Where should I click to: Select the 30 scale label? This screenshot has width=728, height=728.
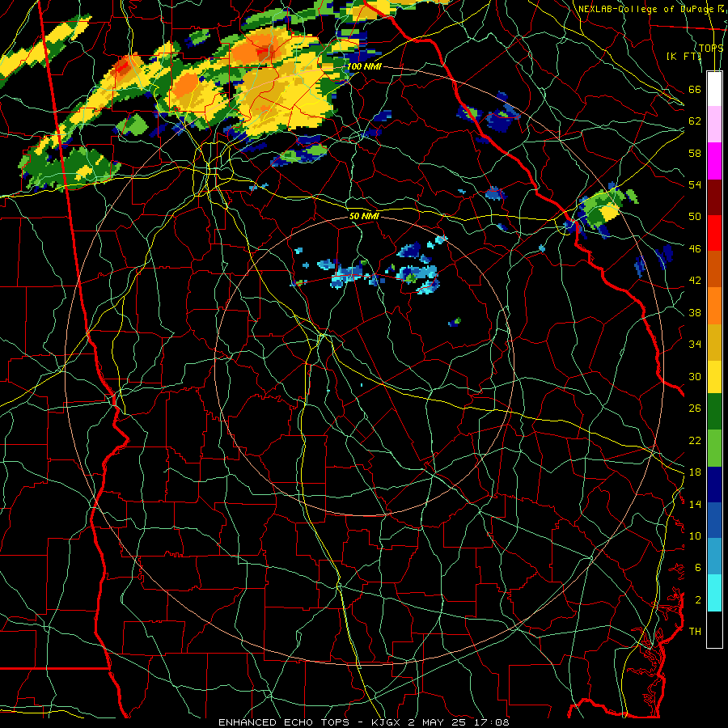click(x=695, y=376)
